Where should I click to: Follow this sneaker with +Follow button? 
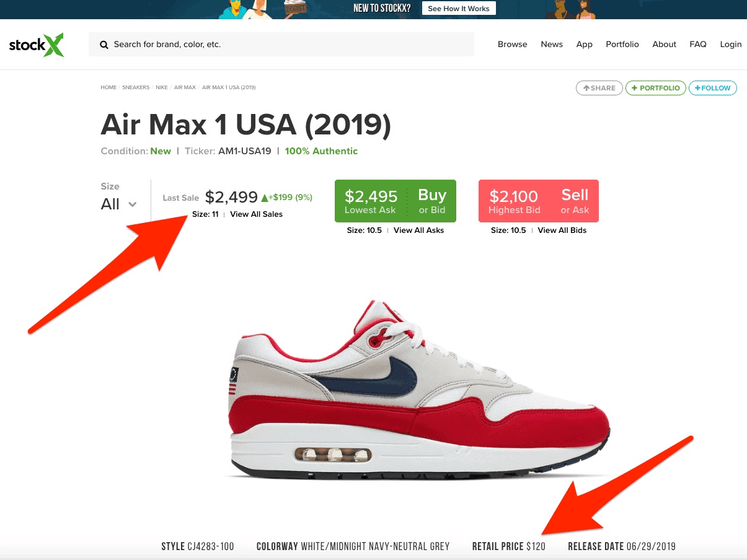tap(713, 88)
